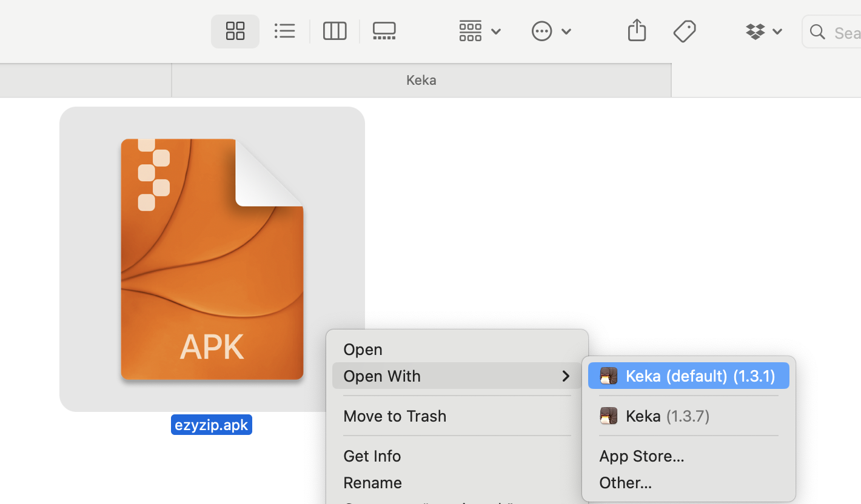The image size is (861, 504).
Task: Open the grouping dropdown chevron
Action: coord(496,31)
